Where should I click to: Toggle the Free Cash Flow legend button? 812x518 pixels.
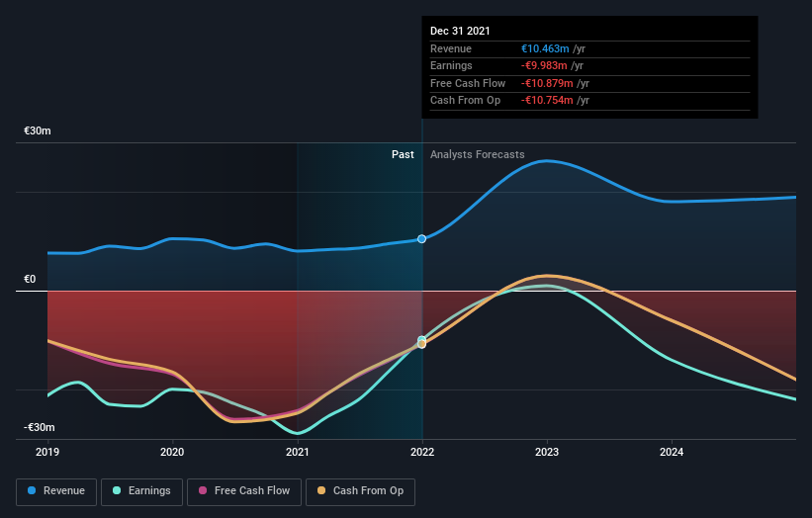[x=244, y=491]
